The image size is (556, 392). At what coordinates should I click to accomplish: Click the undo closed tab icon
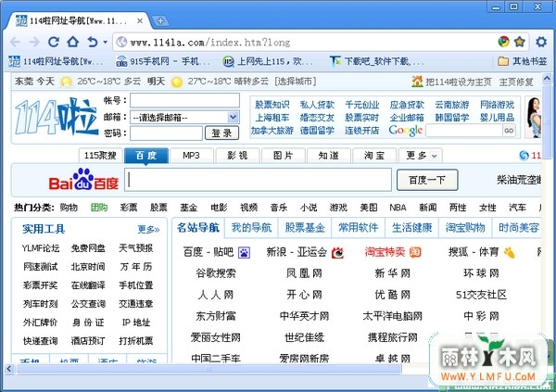point(92,43)
